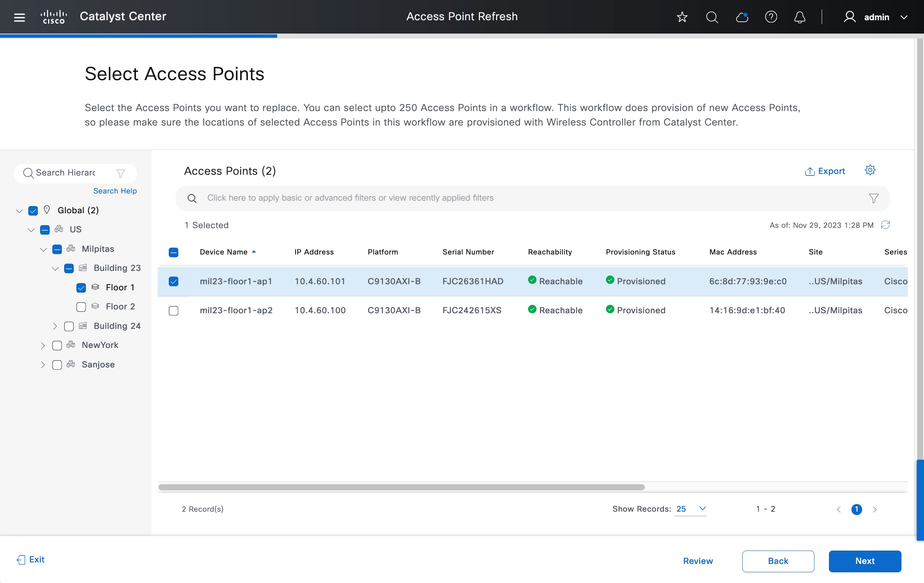Tick the NewYork site checkbox
Image resolution: width=924 pixels, height=583 pixels.
(x=57, y=345)
